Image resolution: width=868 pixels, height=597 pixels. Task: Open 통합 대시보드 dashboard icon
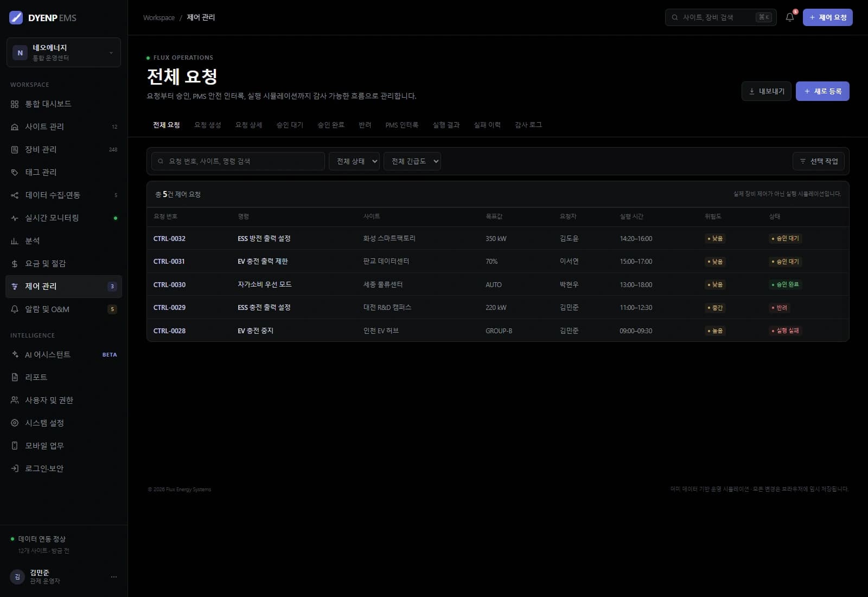(15, 104)
